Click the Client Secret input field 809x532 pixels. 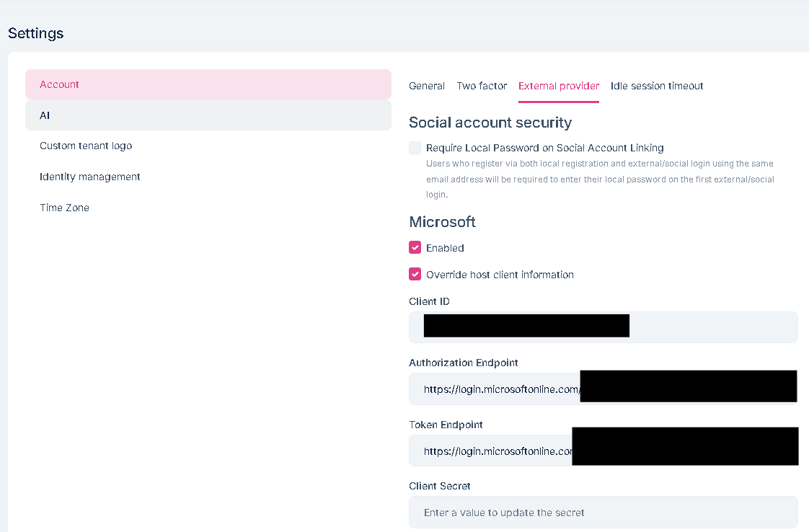click(603, 513)
